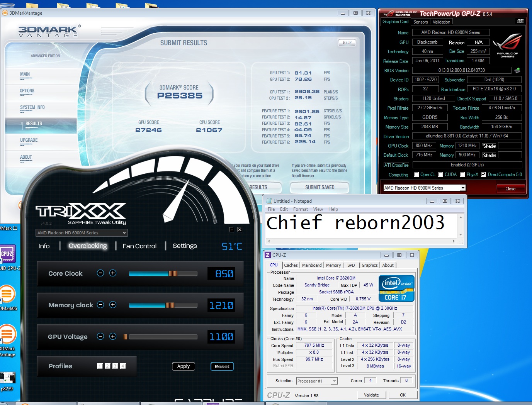The width and height of the screenshot is (532, 405).
Task: Switch to Graphics tab in CPU-Z
Action: tap(369, 265)
